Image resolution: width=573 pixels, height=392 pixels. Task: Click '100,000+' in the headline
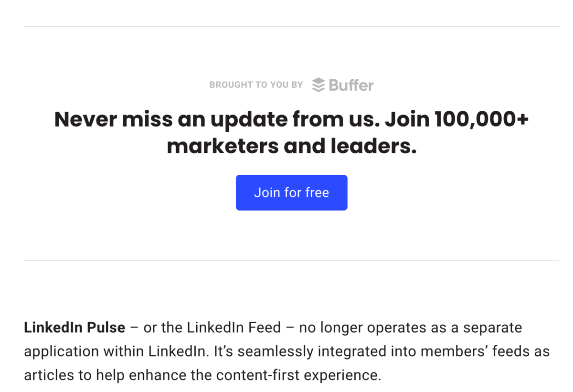[481, 119]
